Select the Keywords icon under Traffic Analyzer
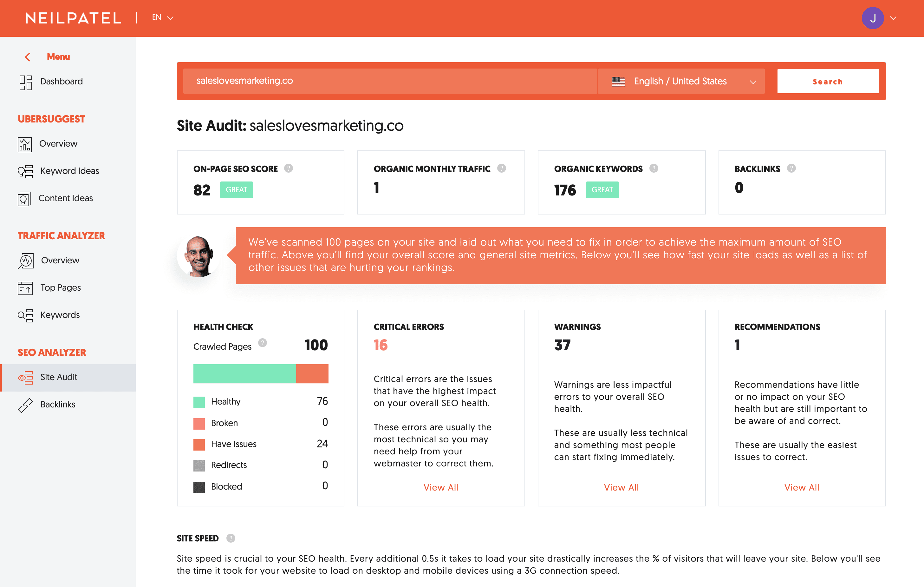This screenshot has height=587, width=924. point(26,314)
